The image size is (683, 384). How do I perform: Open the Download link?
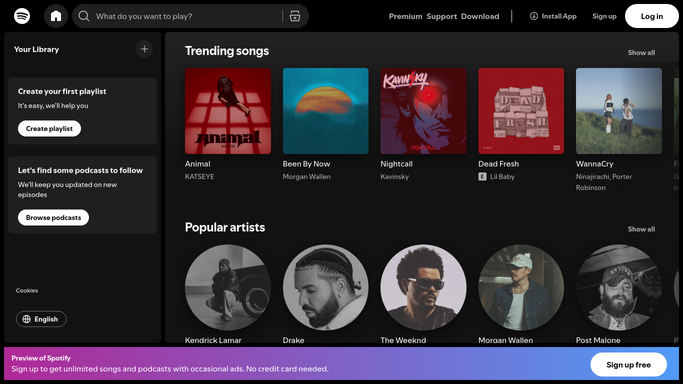(480, 16)
